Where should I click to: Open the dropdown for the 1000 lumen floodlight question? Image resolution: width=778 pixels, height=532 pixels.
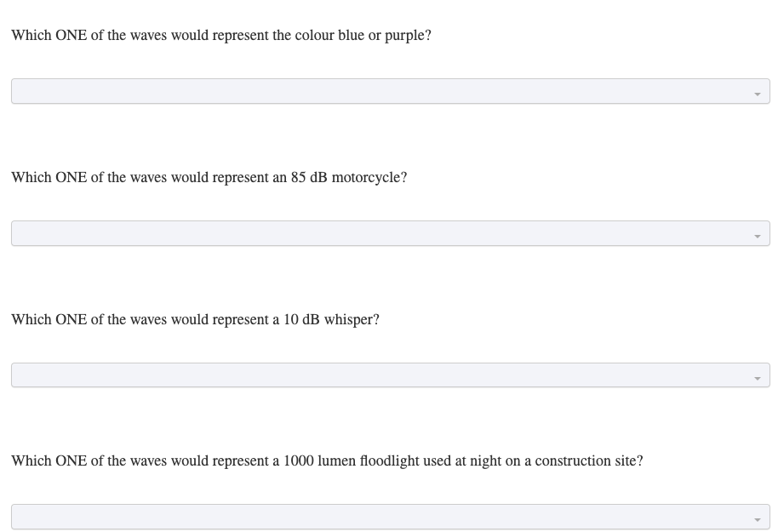coord(389,516)
